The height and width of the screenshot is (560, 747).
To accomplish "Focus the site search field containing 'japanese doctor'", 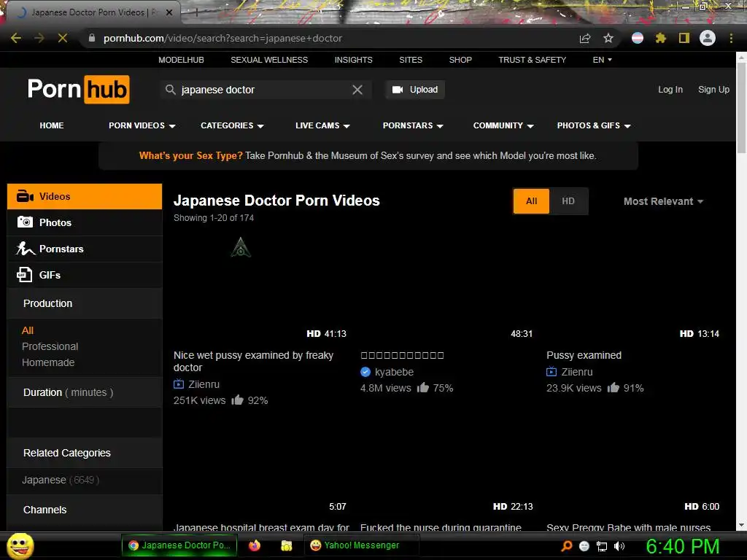I will point(264,90).
